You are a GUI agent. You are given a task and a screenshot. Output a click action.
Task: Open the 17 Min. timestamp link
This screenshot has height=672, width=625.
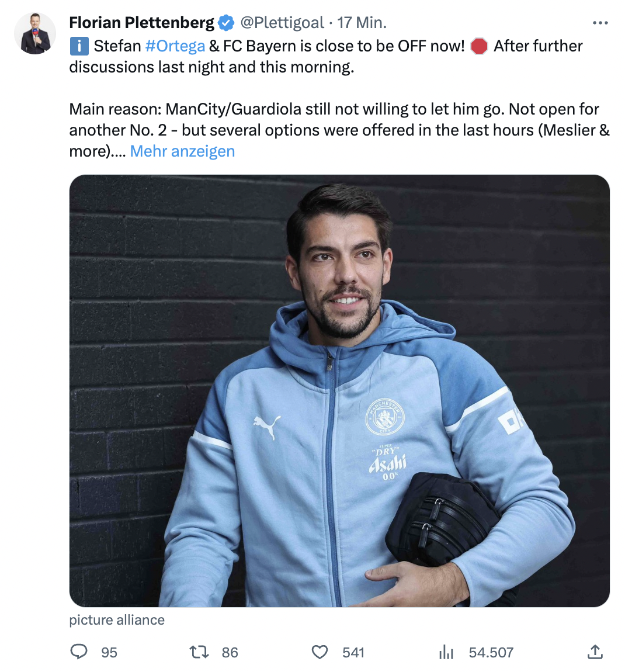(x=362, y=23)
